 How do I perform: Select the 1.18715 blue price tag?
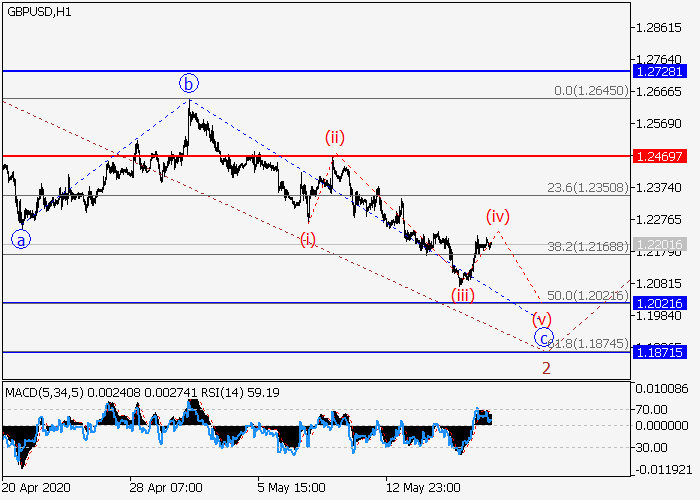click(x=660, y=352)
